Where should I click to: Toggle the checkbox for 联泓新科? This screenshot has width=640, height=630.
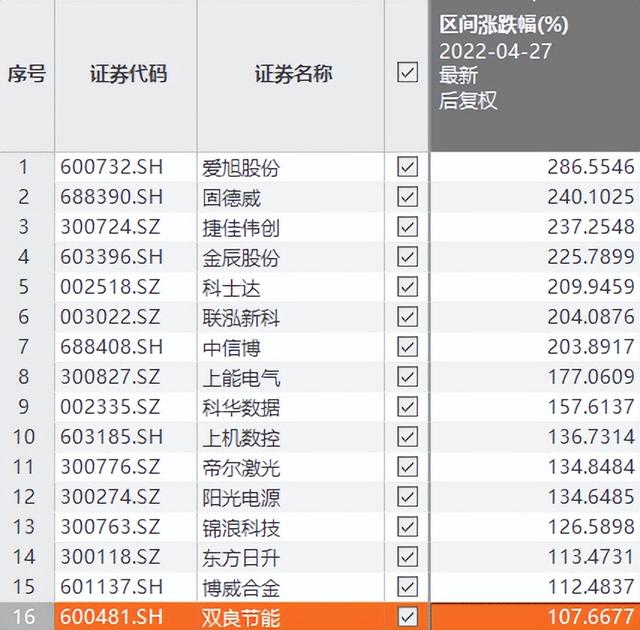407,317
